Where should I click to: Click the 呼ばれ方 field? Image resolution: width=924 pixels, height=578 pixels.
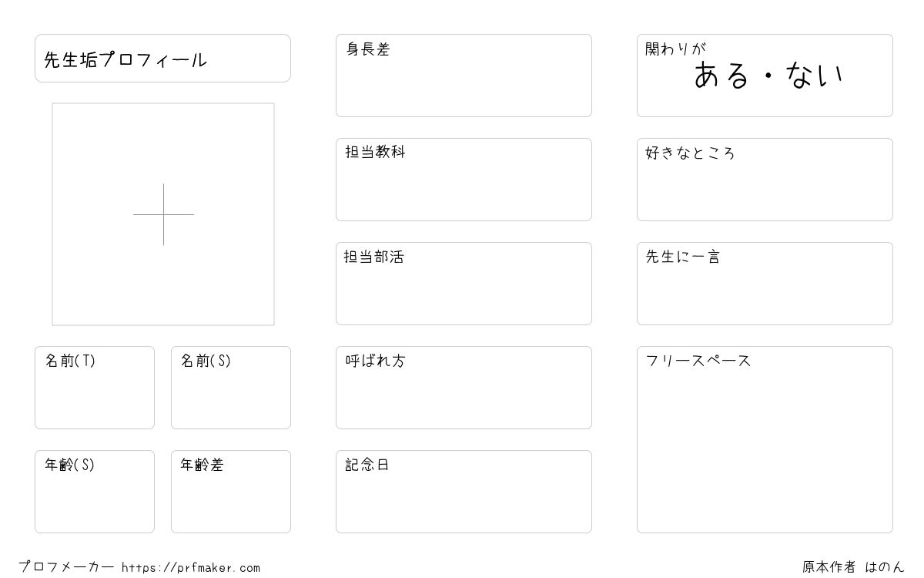tap(464, 388)
